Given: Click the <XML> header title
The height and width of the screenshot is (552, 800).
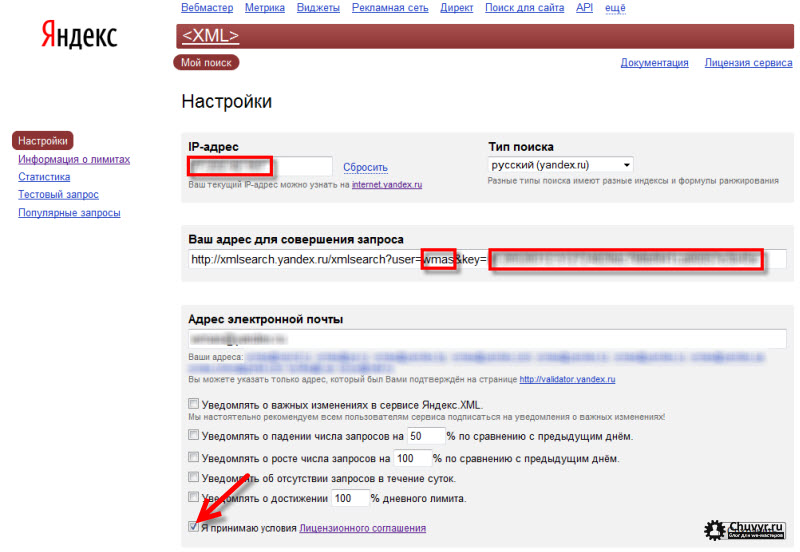Looking at the screenshot, I should pos(210,35).
